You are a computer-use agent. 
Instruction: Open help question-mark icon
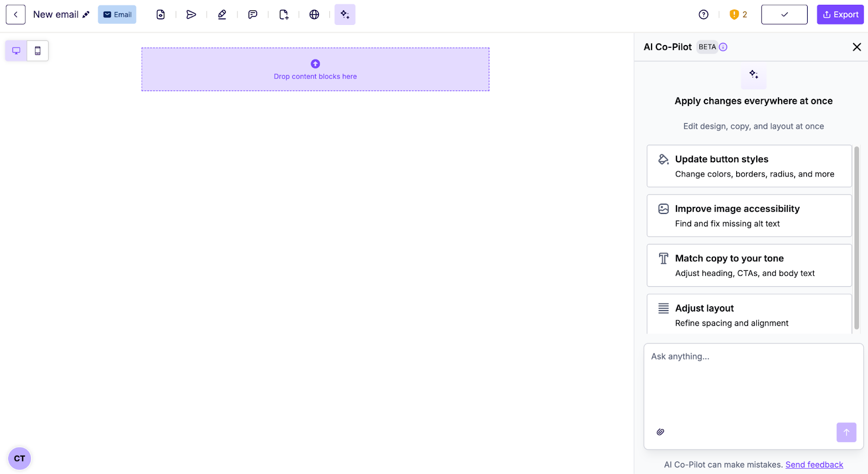pos(704,15)
